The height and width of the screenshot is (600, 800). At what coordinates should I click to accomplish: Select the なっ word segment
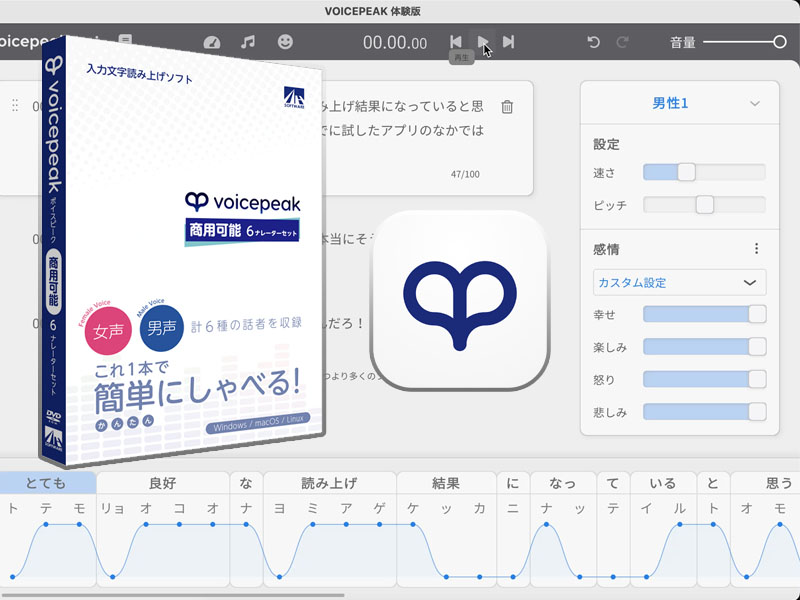(563, 483)
